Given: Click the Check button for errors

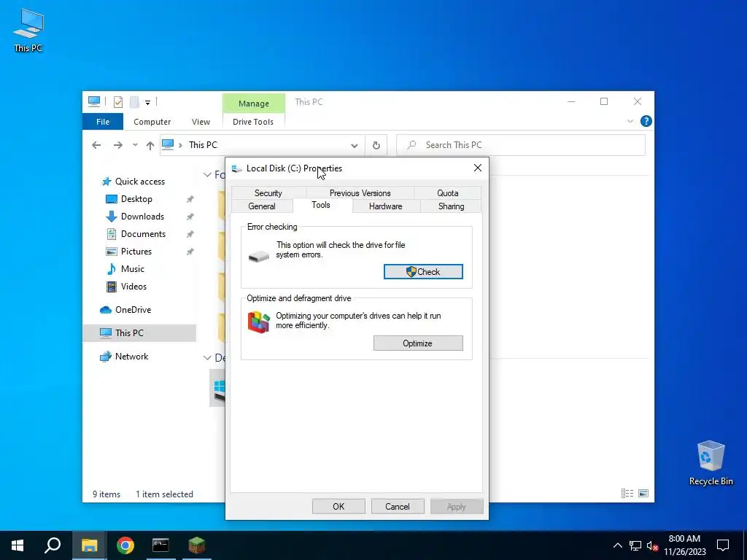Looking at the screenshot, I should click(x=423, y=272).
